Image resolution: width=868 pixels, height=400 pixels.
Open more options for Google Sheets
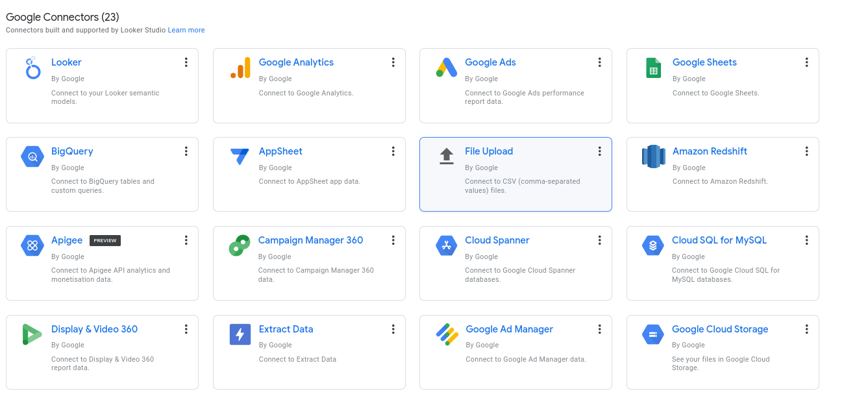click(x=806, y=62)
